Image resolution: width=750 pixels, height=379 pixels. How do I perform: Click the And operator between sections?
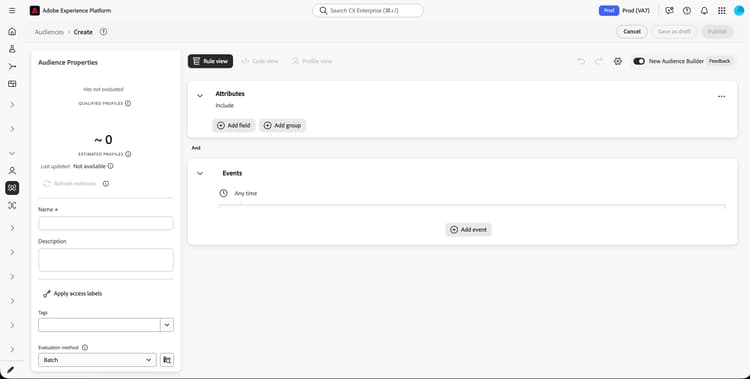click(196, 148)
